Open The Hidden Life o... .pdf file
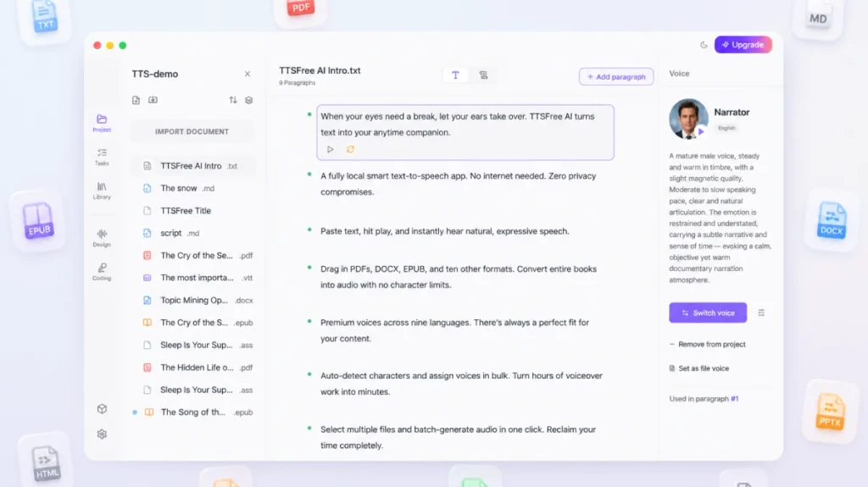 193,368
